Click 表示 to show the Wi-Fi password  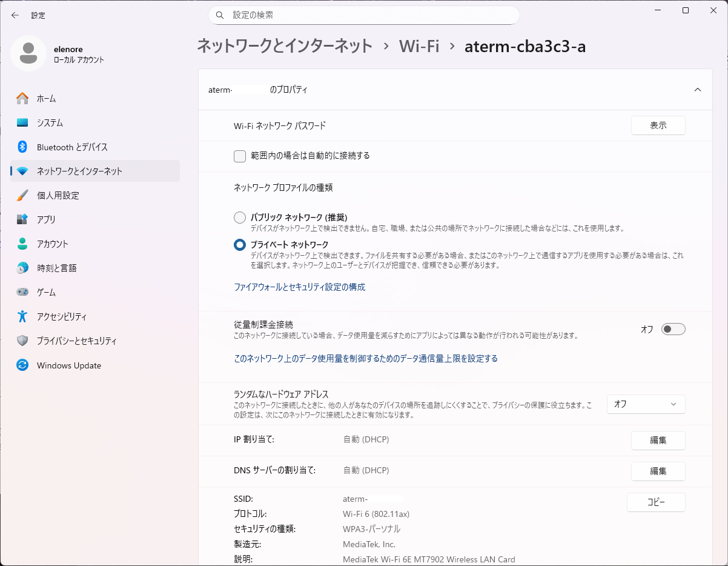[658, 125]
